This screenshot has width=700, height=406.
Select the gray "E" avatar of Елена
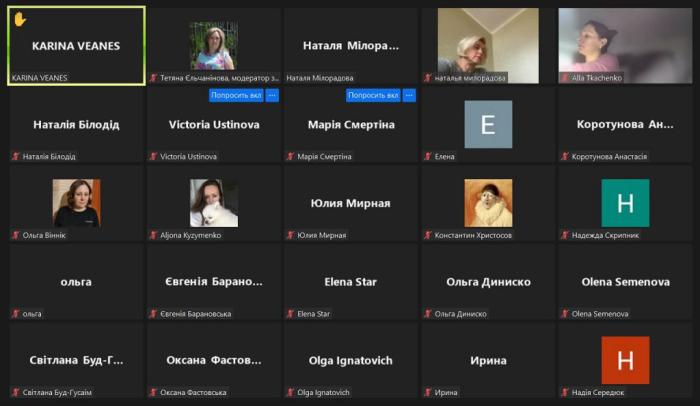click(x=488, y=125)
